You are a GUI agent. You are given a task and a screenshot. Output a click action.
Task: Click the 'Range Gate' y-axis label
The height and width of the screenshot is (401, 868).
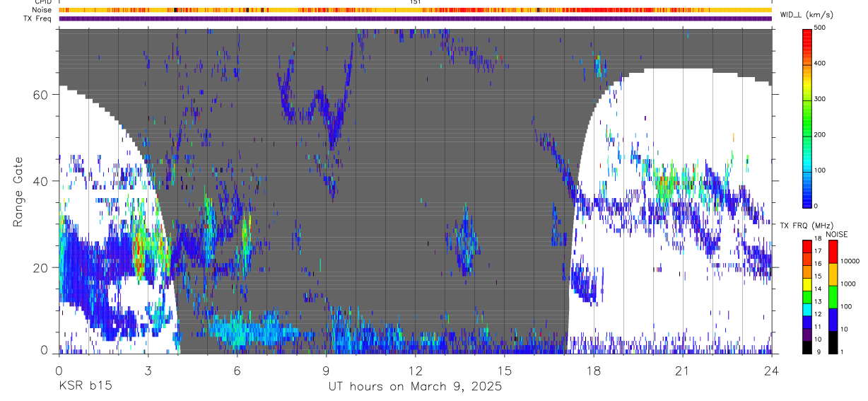(19, 191)
